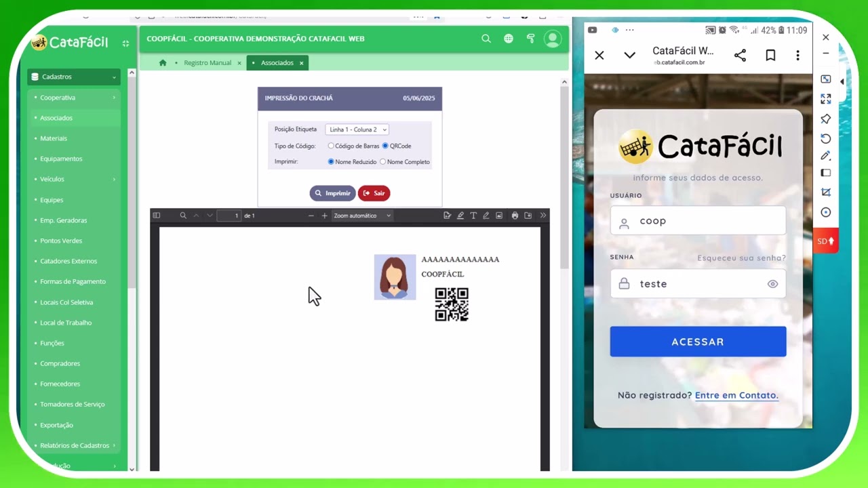Select the PDF highlight tool
868x488 pixels.
point(460,216)
